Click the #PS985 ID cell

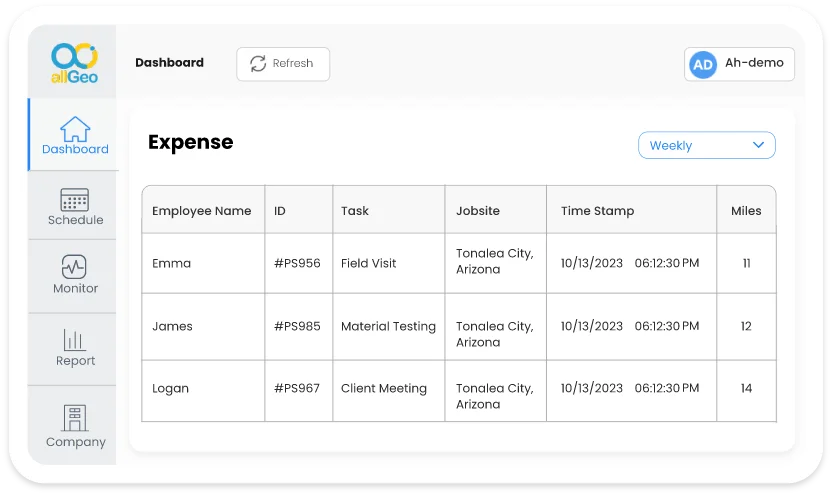click(297, 326)
